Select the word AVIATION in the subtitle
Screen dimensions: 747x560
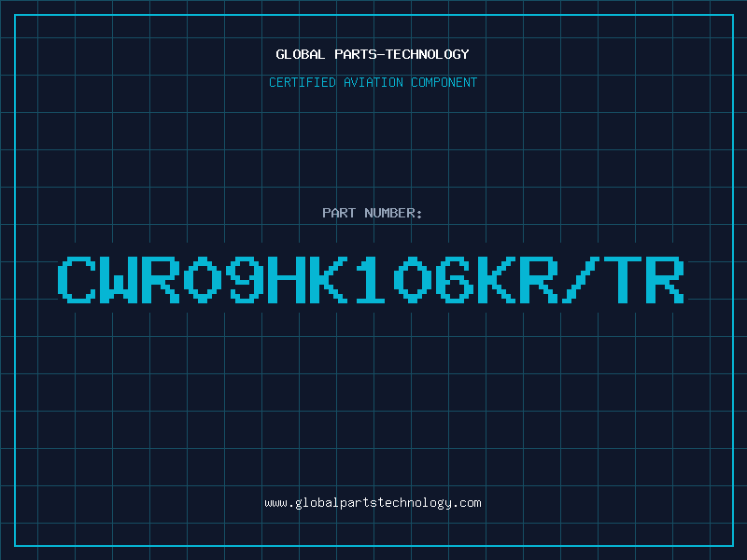[373, 82]
